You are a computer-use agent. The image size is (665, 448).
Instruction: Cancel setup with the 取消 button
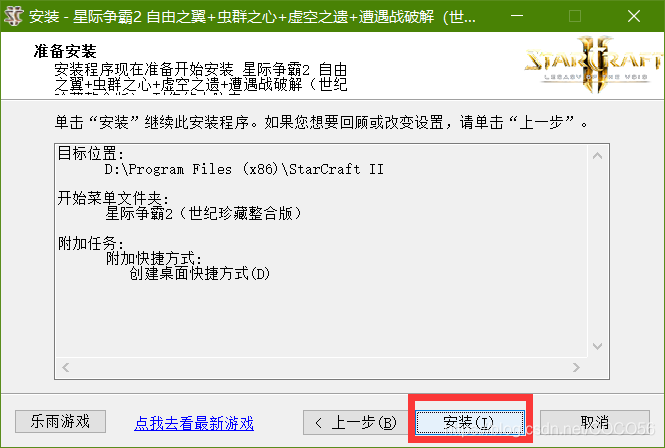pyautogui.click(x=595, y=422)
